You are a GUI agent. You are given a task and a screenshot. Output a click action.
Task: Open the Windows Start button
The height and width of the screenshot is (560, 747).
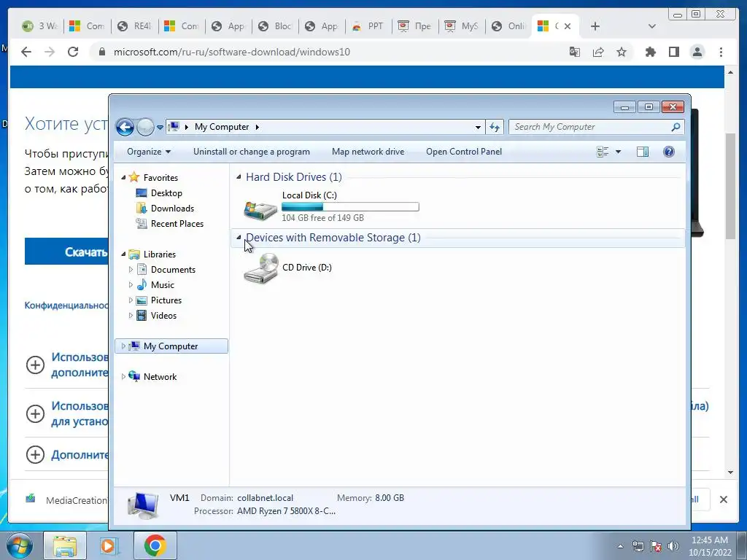point(20,545)
